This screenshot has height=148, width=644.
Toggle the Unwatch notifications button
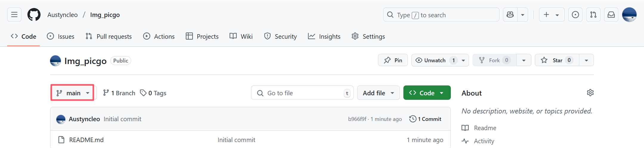(435, 60)
